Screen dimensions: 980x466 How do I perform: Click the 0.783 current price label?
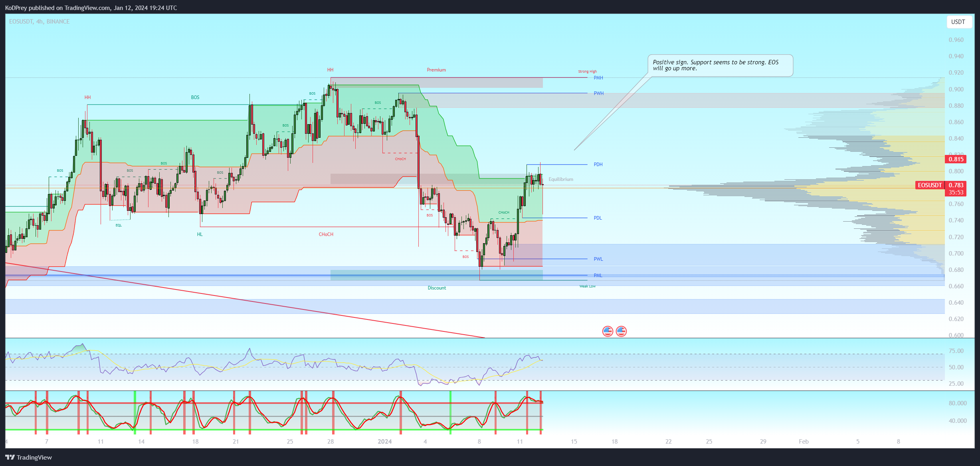(x=956, y=185)
